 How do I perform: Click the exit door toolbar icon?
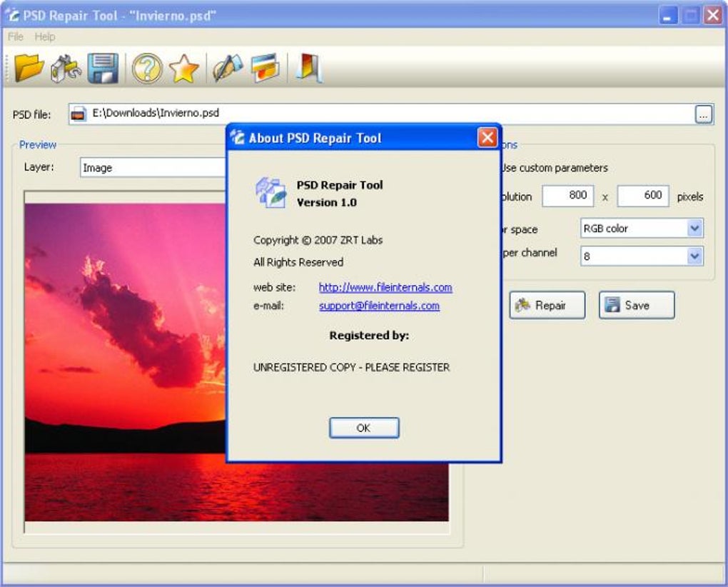(x=309, y=69)
